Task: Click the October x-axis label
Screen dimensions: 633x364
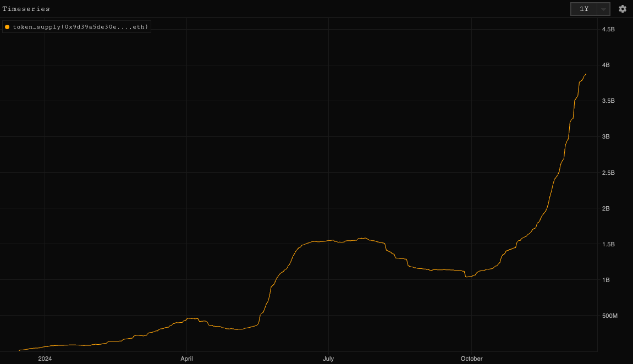Action: click(x=471, y=359)
